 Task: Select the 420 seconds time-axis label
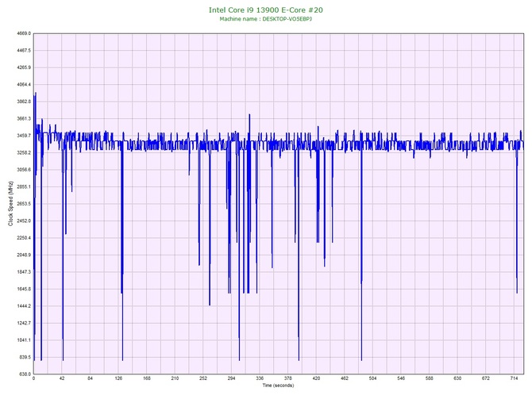pos(316,378)
